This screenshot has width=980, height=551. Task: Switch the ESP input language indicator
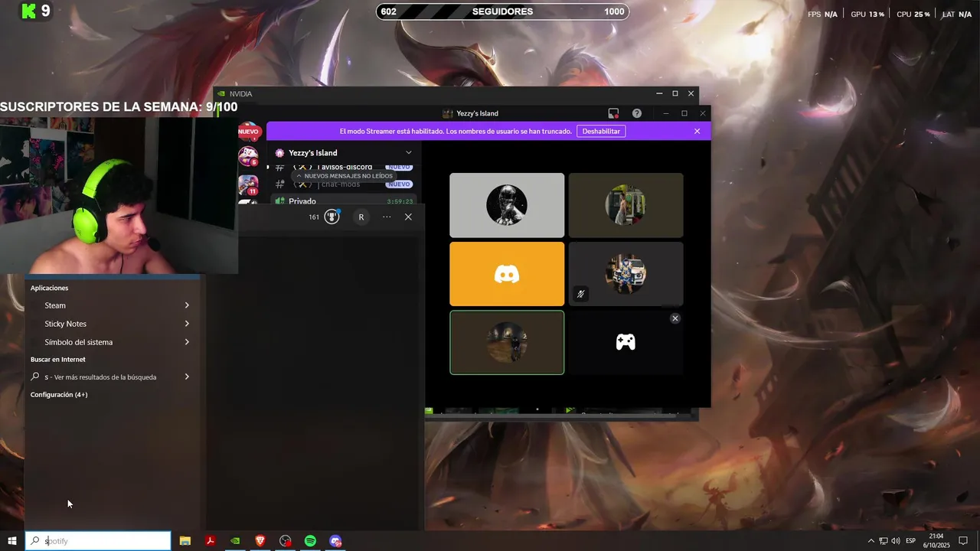[x=910, y=541]
